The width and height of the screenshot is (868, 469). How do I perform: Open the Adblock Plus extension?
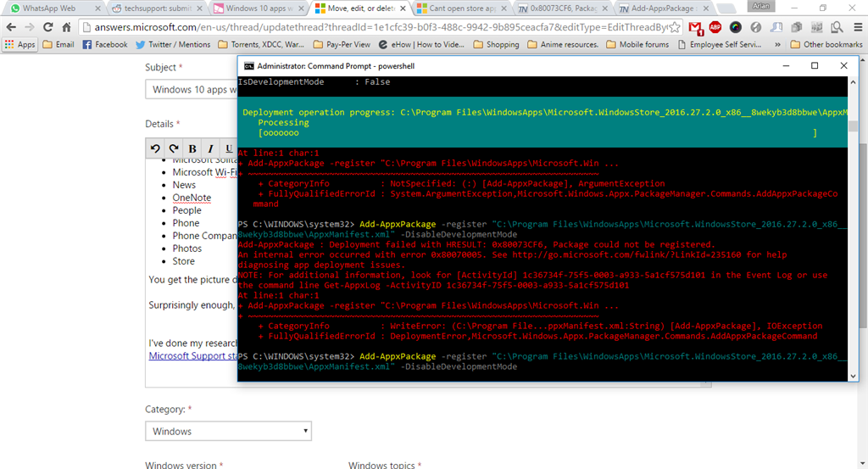point(715,26)
